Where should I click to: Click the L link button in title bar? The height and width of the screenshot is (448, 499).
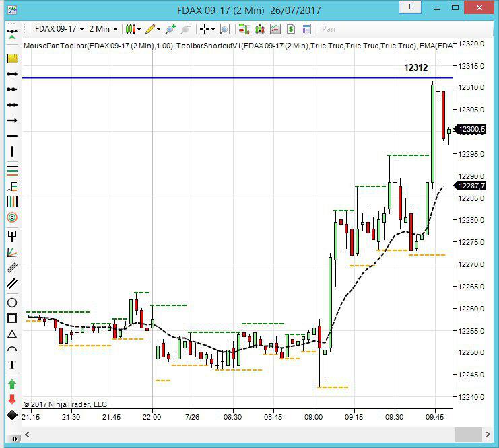410,7
